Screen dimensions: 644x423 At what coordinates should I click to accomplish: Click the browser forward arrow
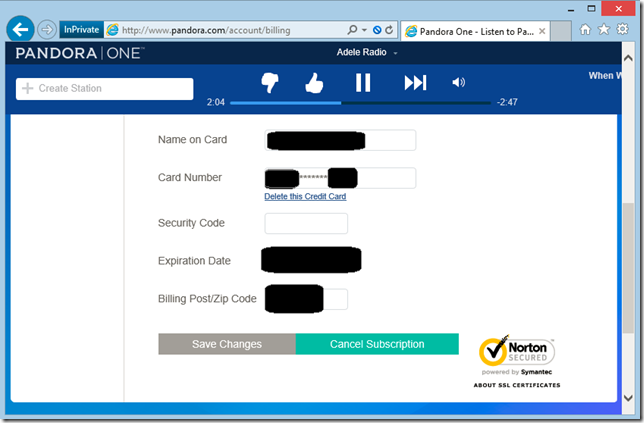pyautogui.click(x=47, y=29)
